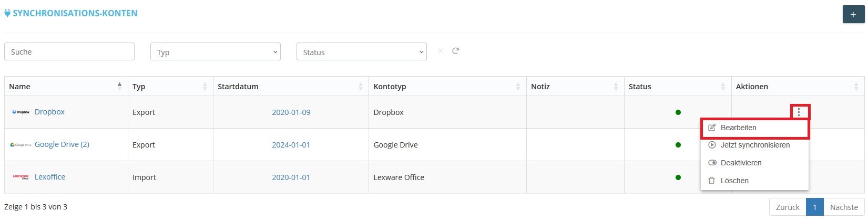The width and height of the screenshot is (868, 221).
Task: Click the Google Drive logo icon
Action: pos(21,145)
